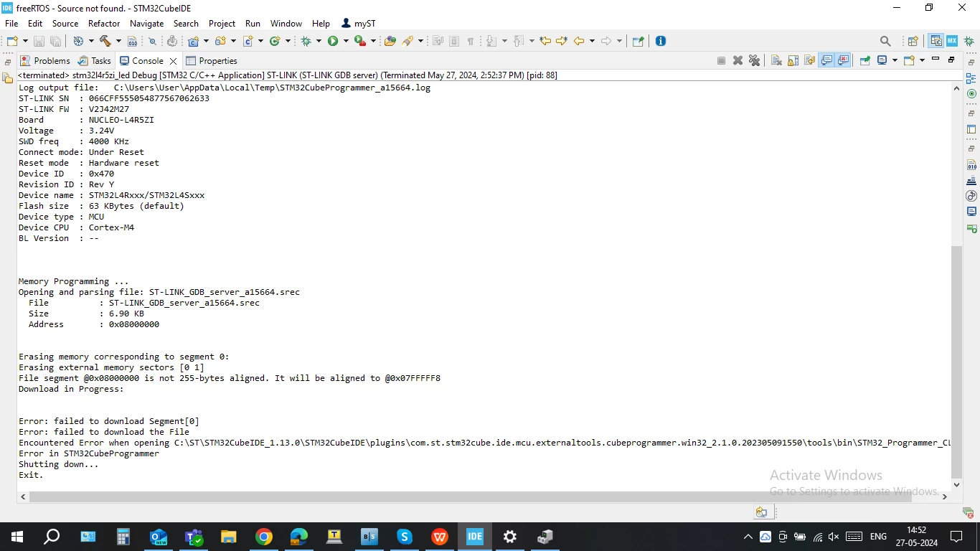The image size is (980, 551).
Task: Open the Project menu
Action: pos(222,24)
